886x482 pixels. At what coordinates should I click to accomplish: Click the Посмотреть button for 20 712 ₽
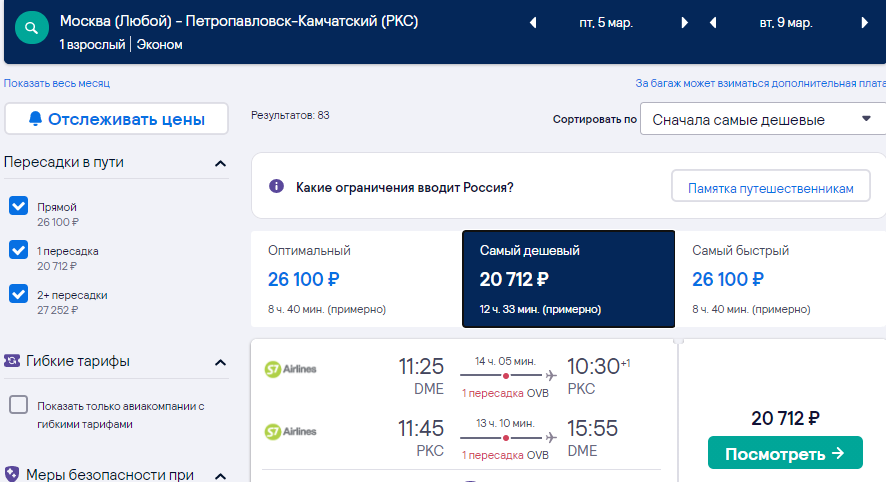pyautogui.click(x=785, y=453)
